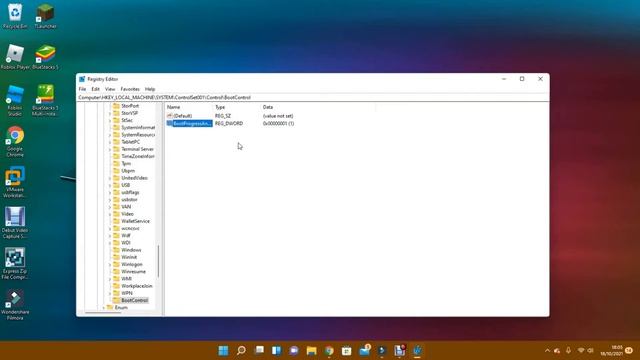
Task: Open the Mail app on the taskbar
Action: coord(364,350)
